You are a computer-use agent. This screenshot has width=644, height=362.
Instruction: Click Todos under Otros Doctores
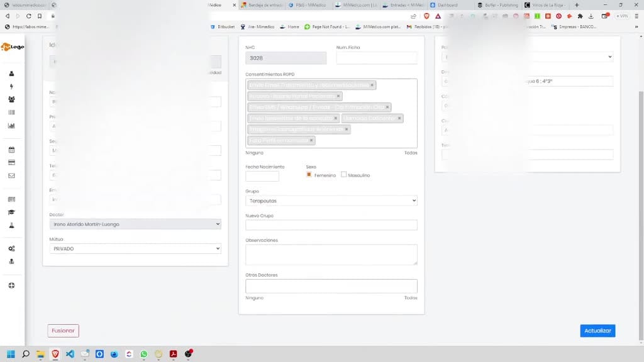coord(411,298)
